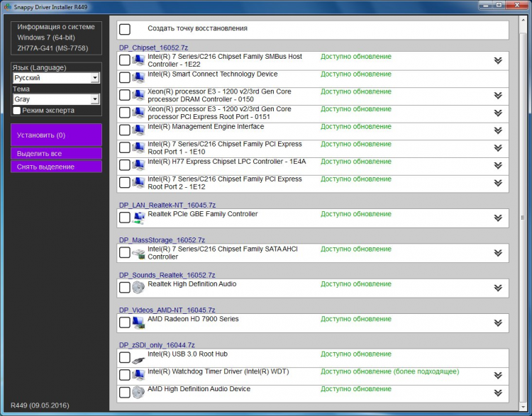Expand details for Root Port 2 - 1E12 row
The image size is (532, 416).
[x=498, y=183]
